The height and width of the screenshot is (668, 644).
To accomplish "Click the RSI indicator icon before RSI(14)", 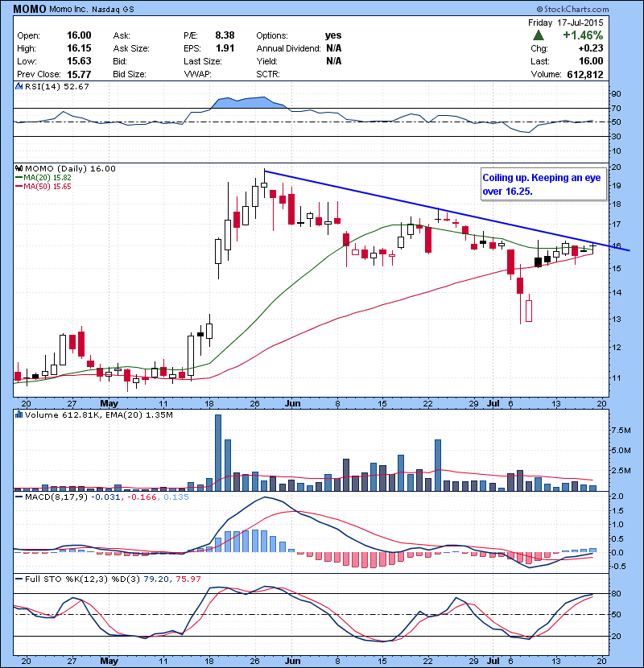I will click(x=19, y=86).
